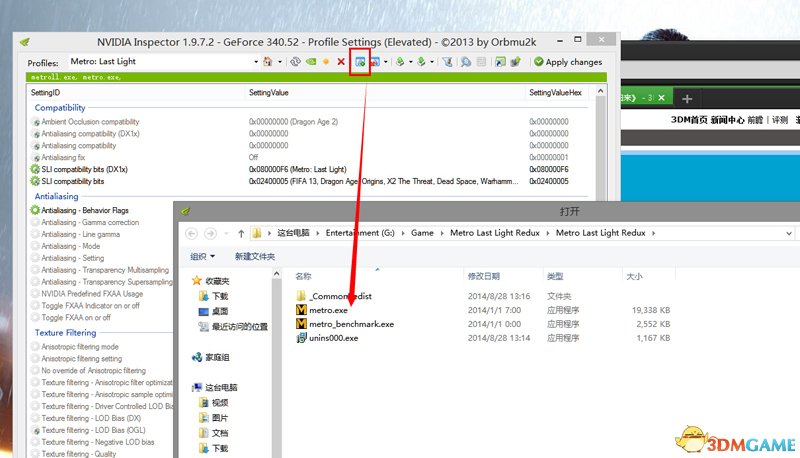Click gear icon of Antialiasing - Behavior Flags
This screenshot has width=800, height=458.
click(35, 210)
